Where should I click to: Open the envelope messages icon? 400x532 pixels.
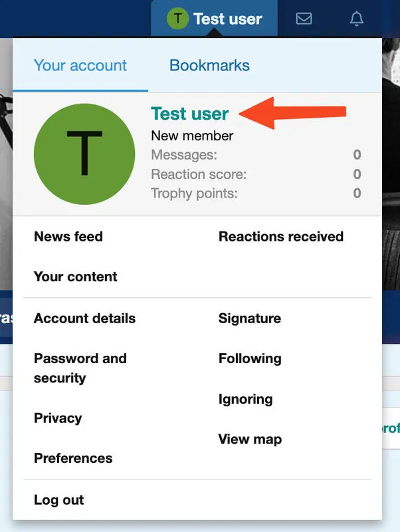(304, 19)
